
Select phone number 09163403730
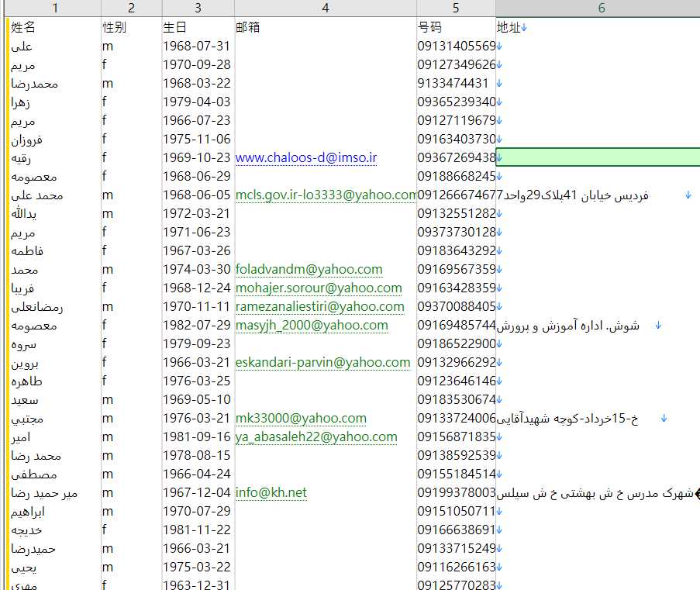point(456,139)
